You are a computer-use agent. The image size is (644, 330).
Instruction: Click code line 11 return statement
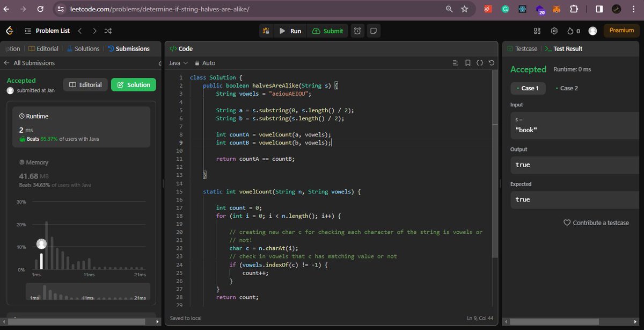(255, 159)
